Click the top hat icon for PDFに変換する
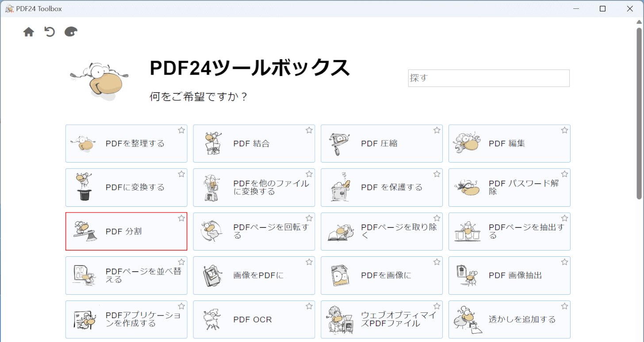The height and width of the screenshot is (342, 644). (x=84, y=187)
